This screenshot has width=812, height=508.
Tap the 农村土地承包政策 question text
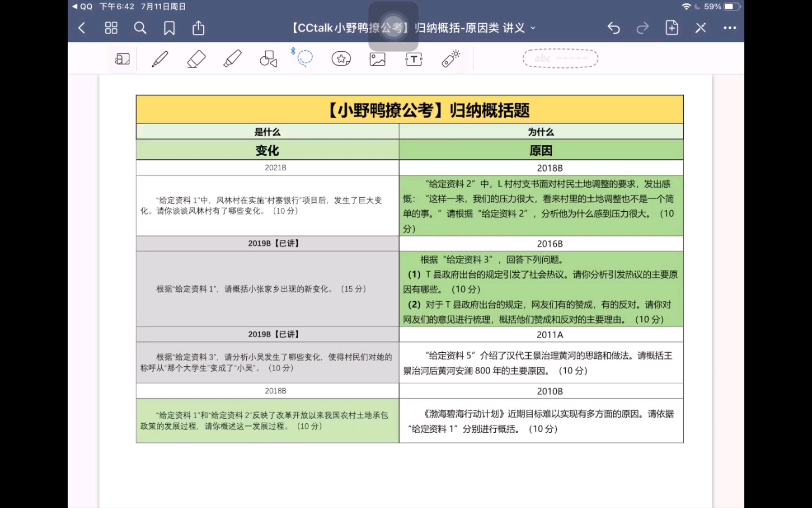point(264,421)
